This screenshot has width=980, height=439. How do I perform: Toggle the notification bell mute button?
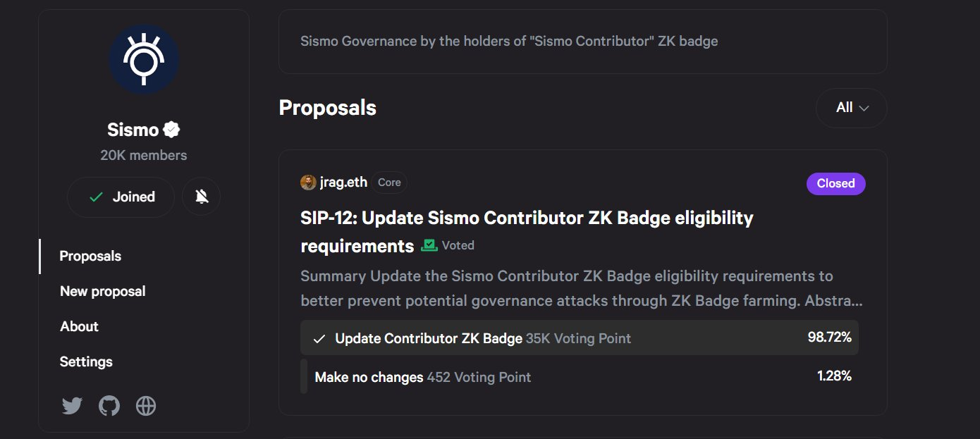point(201,197)
